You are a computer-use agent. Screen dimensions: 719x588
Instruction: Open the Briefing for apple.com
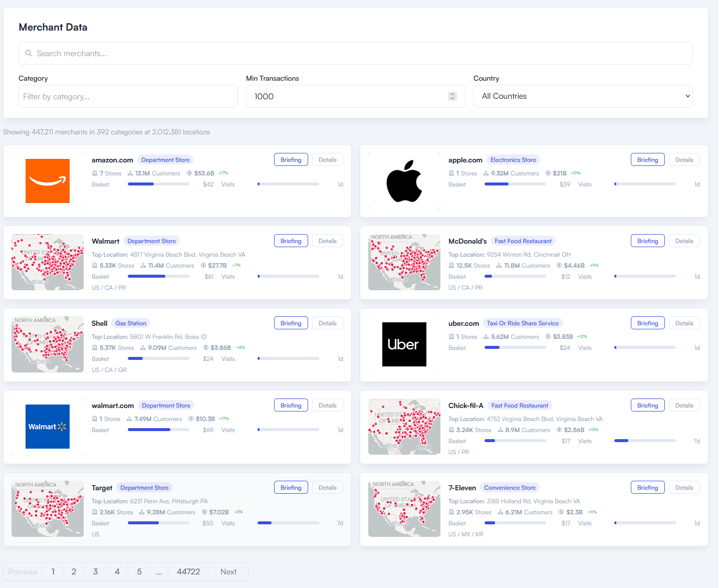pos(648,160)
